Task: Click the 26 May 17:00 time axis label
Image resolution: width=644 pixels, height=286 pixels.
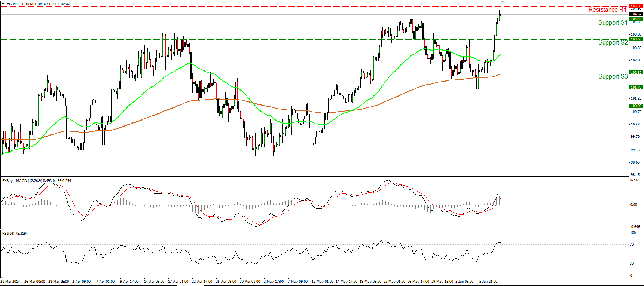Action: pos(418,282)
